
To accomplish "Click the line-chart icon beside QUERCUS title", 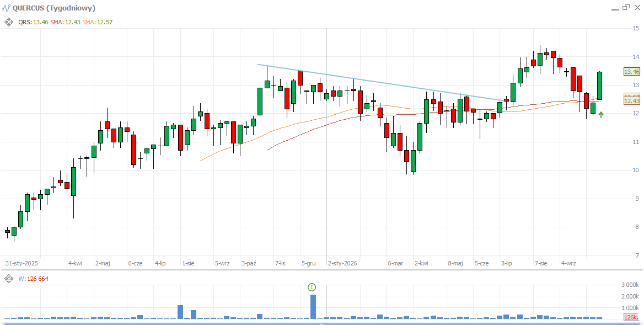I will point(6,8).
